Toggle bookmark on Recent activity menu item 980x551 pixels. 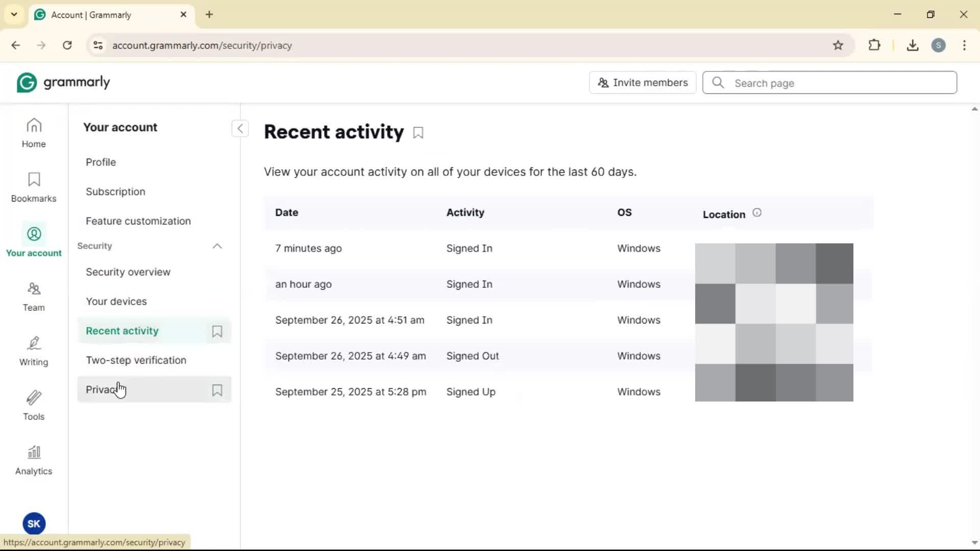(217, 331)
